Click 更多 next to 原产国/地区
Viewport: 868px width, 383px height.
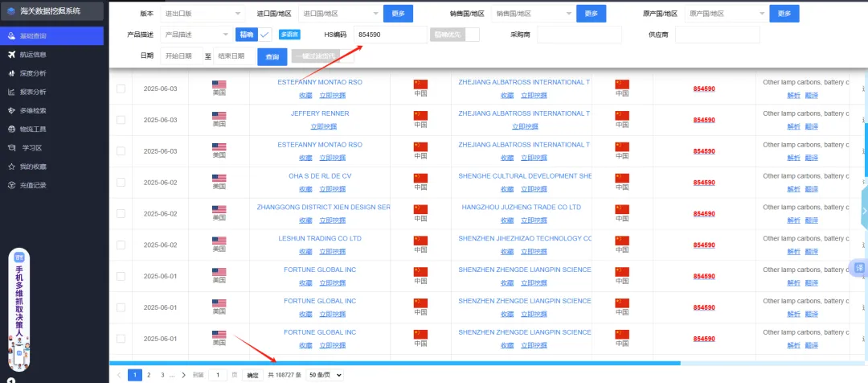784,14
